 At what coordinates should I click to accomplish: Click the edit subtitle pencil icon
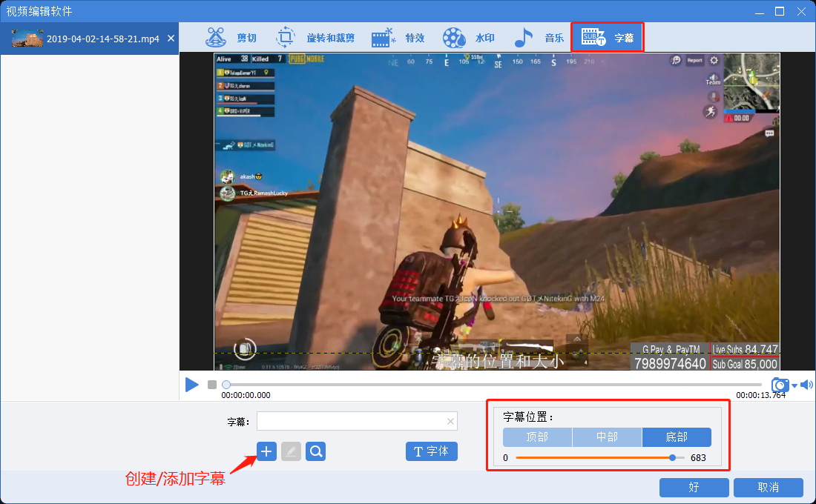point(291,451)
